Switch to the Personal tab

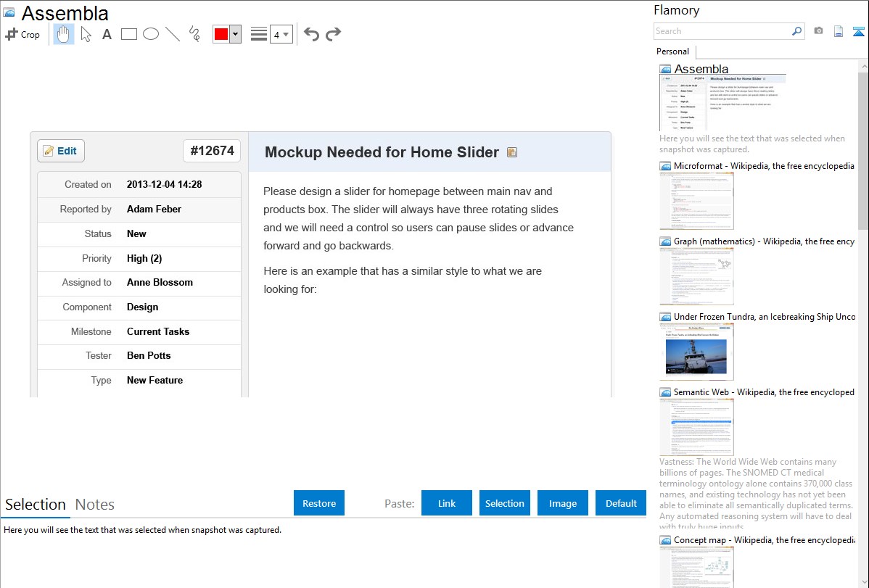pos(672,51)
